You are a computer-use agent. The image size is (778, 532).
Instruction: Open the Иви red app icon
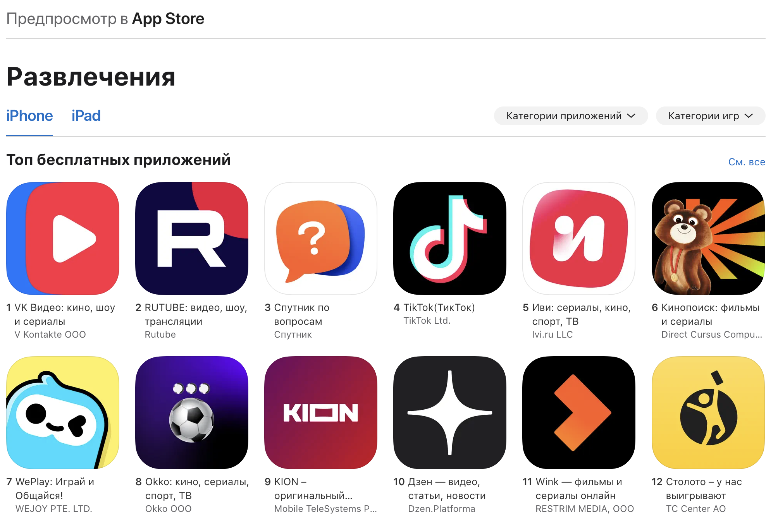coord(579,239)
